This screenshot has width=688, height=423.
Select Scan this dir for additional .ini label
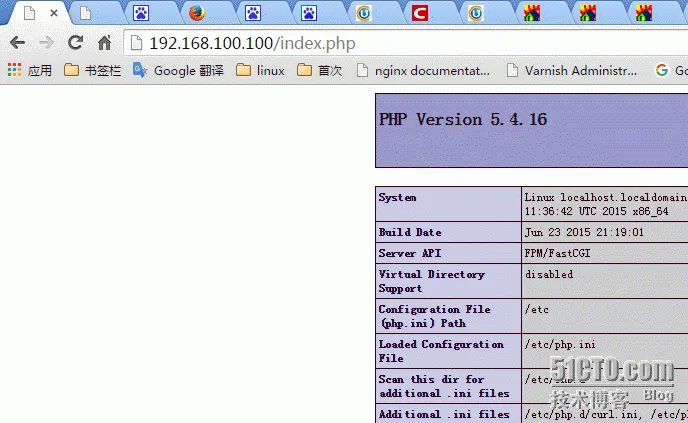tap(444, 386)
